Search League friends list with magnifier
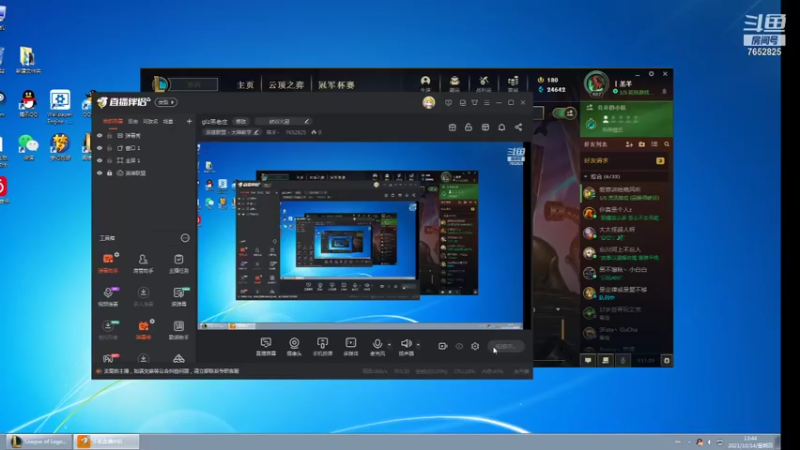 point(666,144)
